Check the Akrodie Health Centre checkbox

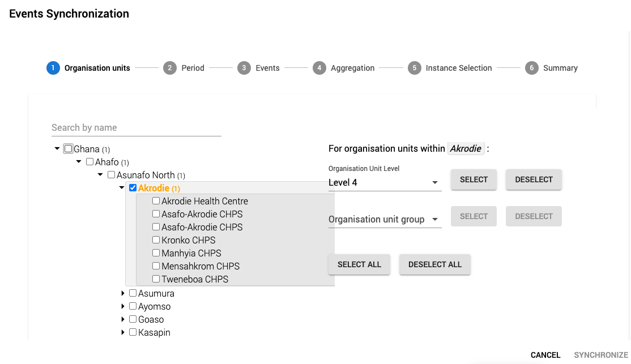(156, 201)
